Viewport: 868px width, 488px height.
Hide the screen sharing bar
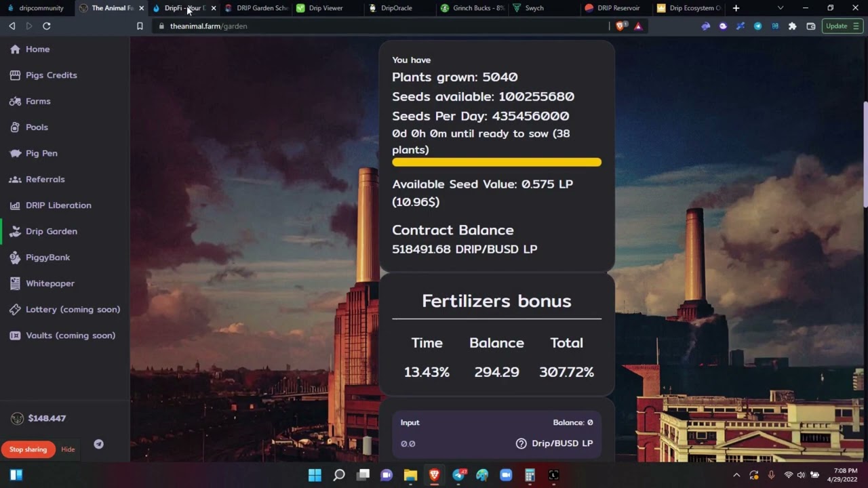point(68,449)
